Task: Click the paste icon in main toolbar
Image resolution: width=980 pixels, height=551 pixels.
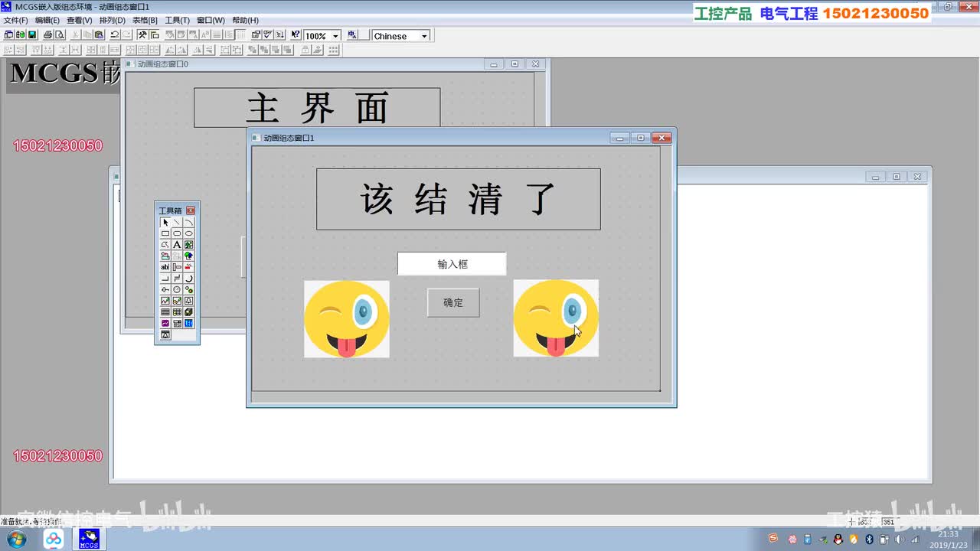Action: 99,35
